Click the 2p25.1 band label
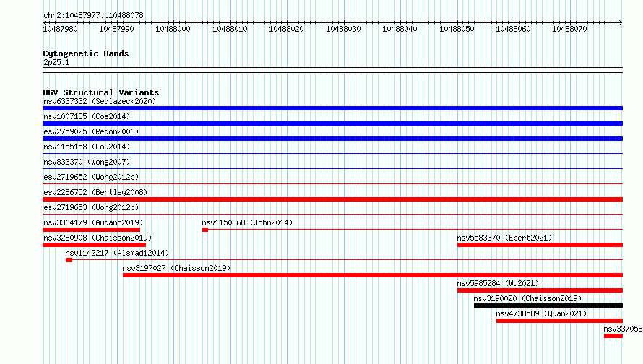 [x=56, y=62]
